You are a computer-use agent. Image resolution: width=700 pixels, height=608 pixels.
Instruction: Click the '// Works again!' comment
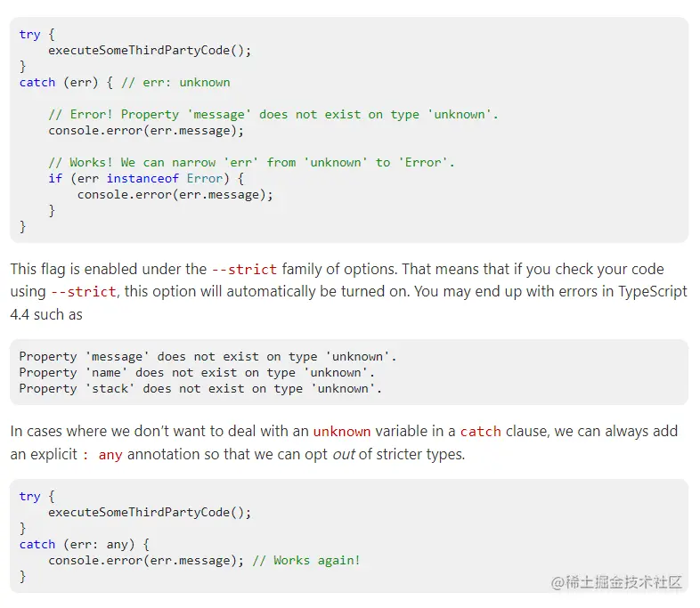point(305,560)
